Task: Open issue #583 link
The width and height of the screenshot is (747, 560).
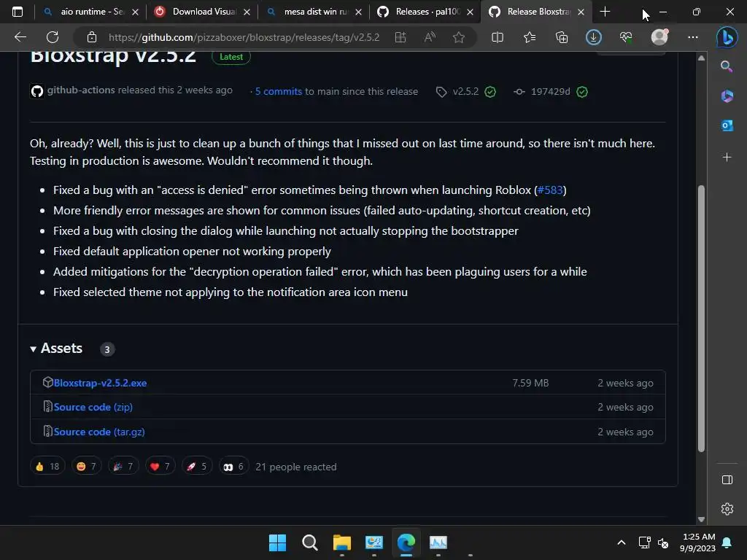Action: 550,190
